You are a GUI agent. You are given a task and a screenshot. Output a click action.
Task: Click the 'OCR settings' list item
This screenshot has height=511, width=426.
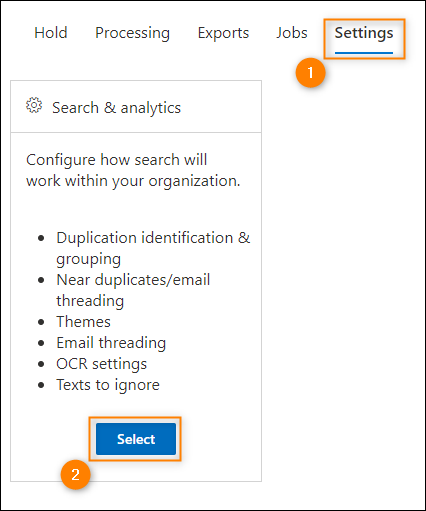101,364
